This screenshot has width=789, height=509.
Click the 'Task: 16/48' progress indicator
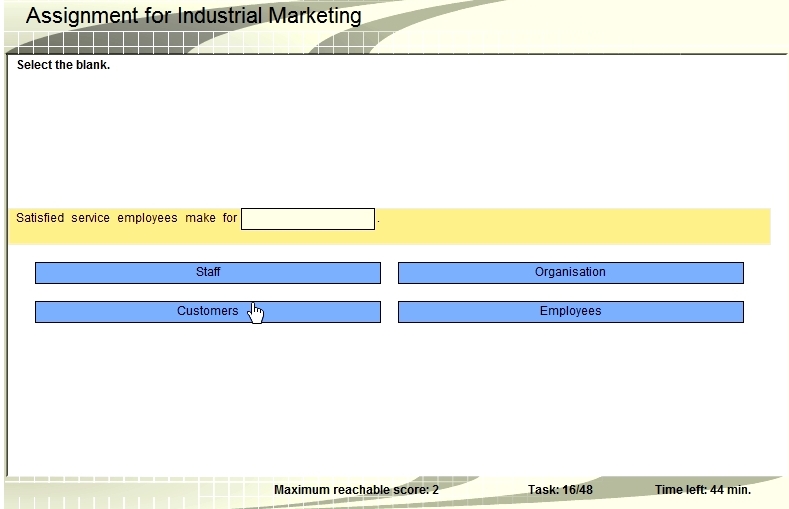(x=560, y=490)
